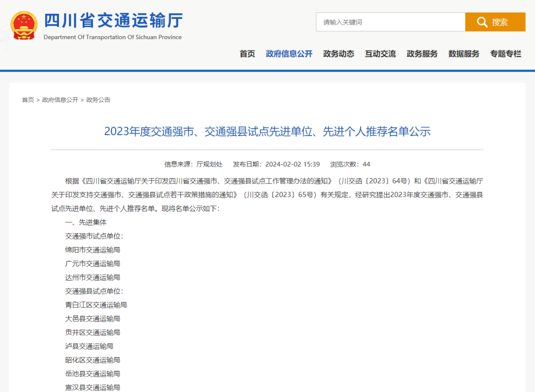Click the 浏览次数：44 view counter
Viewport: 535px width, 392px height.
coord(350,164)
